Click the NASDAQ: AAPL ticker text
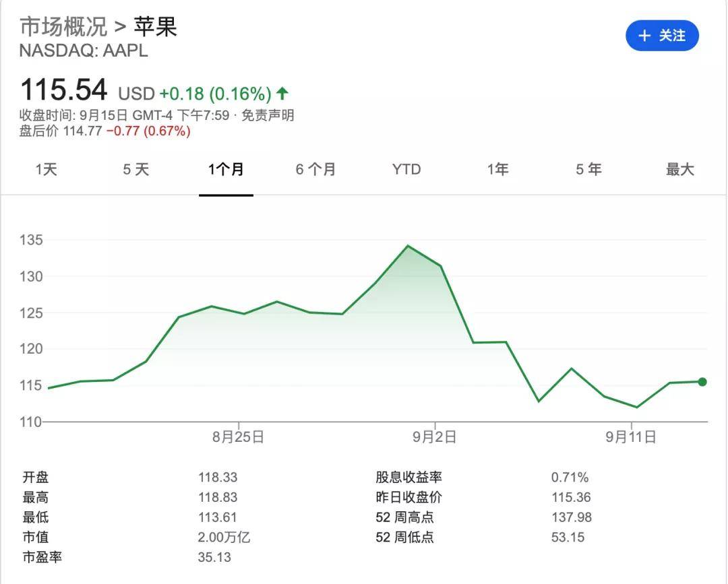The width and height of the screenshot is (728, 584). pyautogui.click(x=84, y=51)
